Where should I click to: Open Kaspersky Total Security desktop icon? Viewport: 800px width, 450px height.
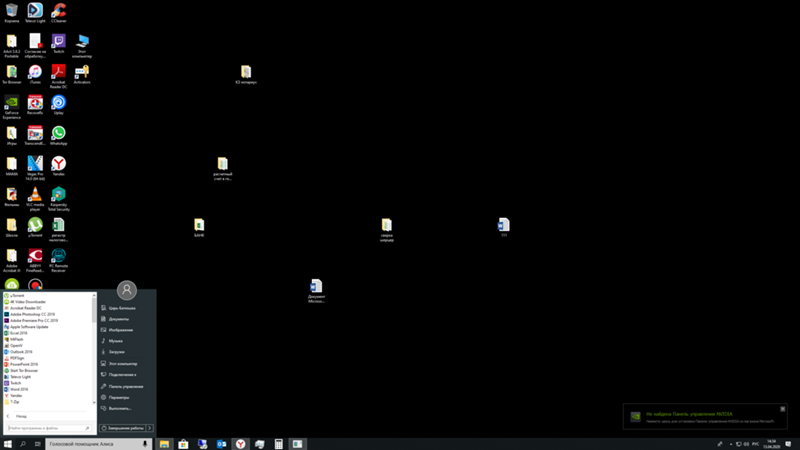[x=59, y=198]
